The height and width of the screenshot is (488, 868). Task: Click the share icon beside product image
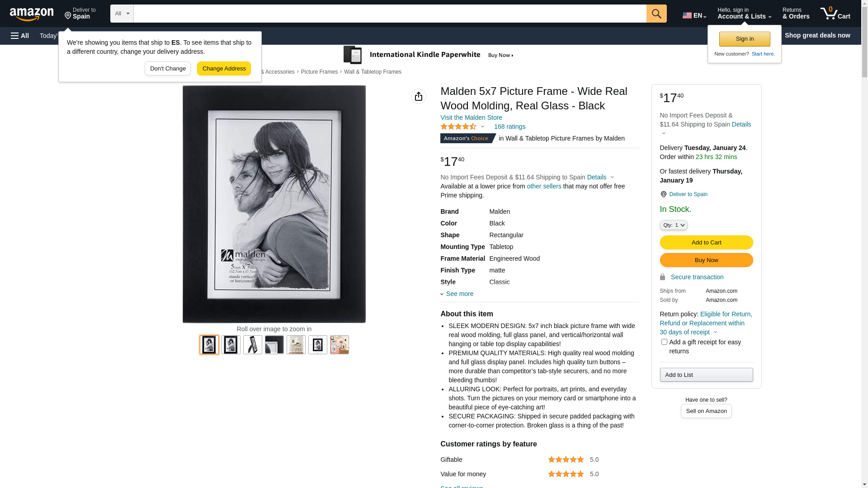419,96
